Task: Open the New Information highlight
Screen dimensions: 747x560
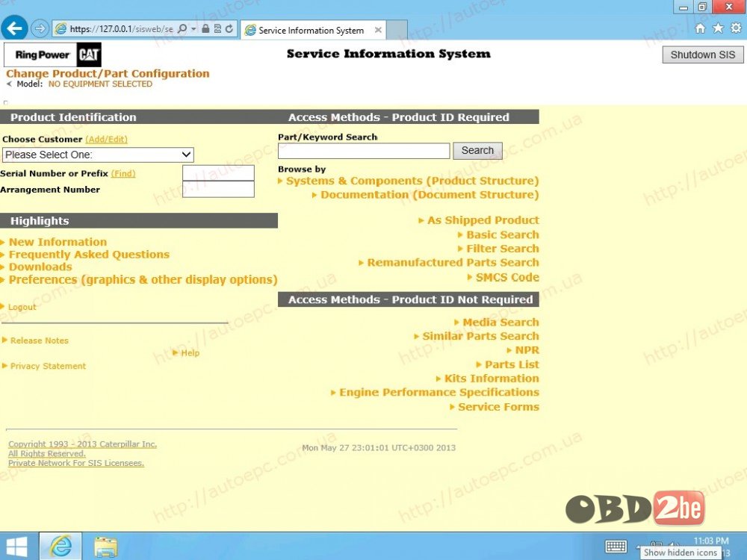Action: pyautogui.click(x=58, y=242)
